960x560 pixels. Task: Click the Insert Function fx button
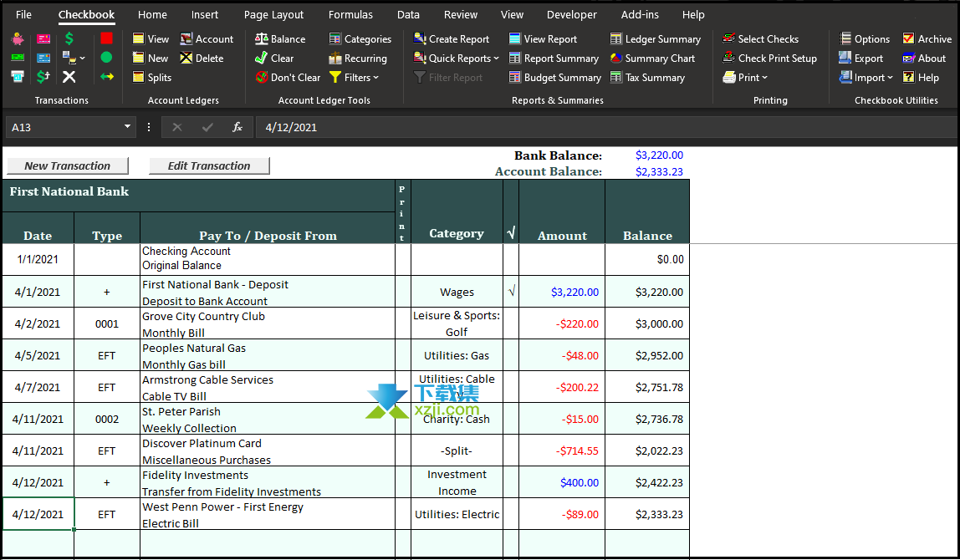click(x=237, y=127)
